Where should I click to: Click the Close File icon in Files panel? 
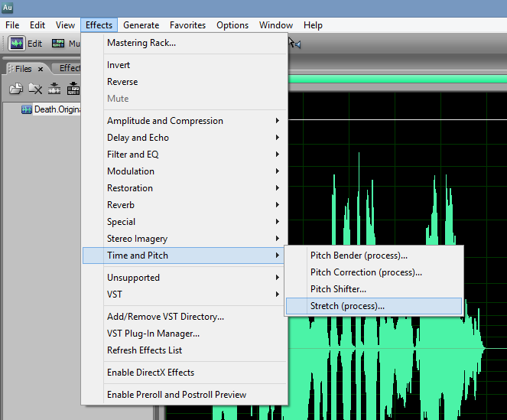35,89
